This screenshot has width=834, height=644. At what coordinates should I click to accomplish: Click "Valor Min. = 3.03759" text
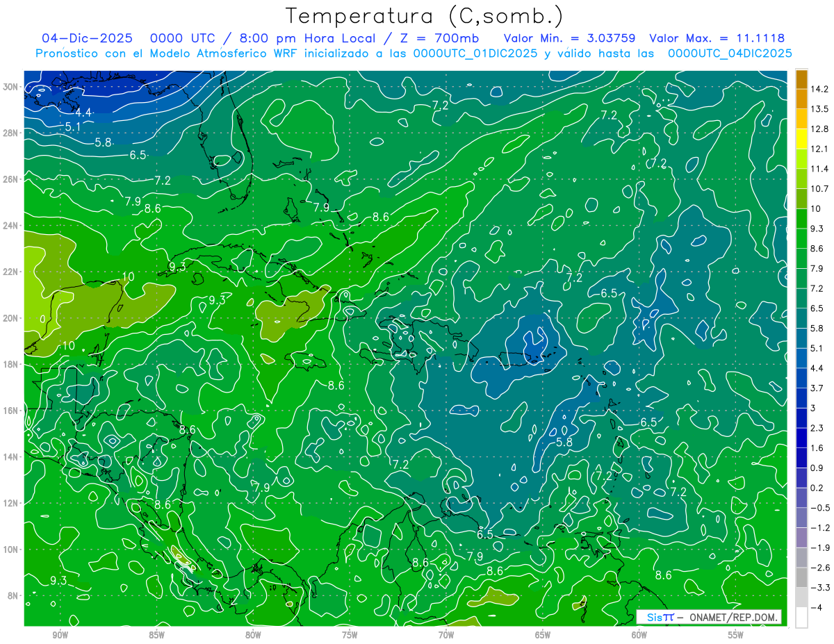[x=571, y=38]
